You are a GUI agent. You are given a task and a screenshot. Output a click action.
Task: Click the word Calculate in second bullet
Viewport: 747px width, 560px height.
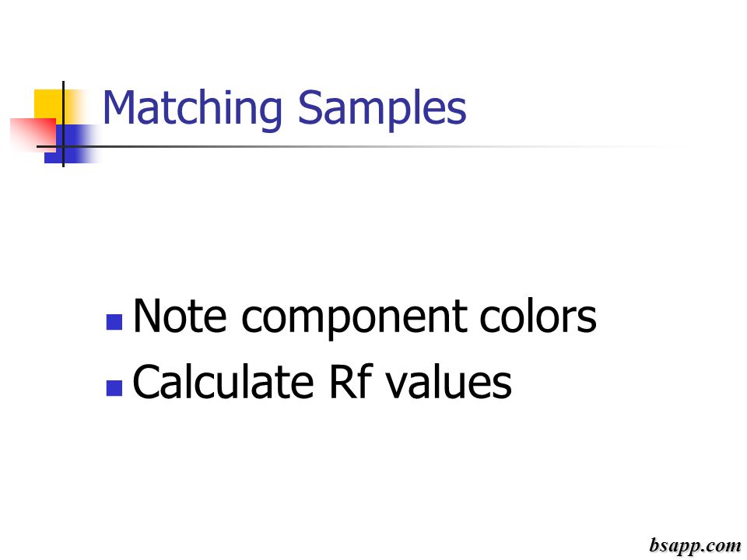point(223,381)
